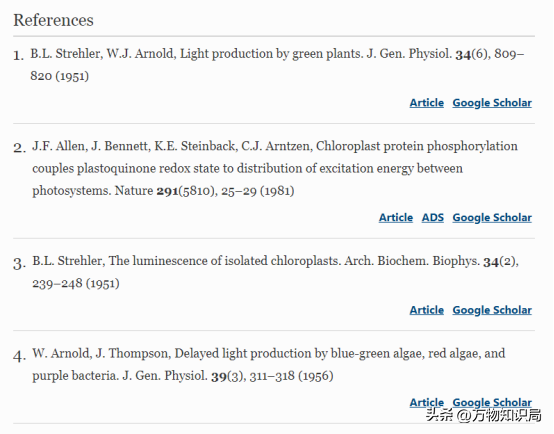
Task: Click reference number 4 marker
Action: [x=20, y=356]
